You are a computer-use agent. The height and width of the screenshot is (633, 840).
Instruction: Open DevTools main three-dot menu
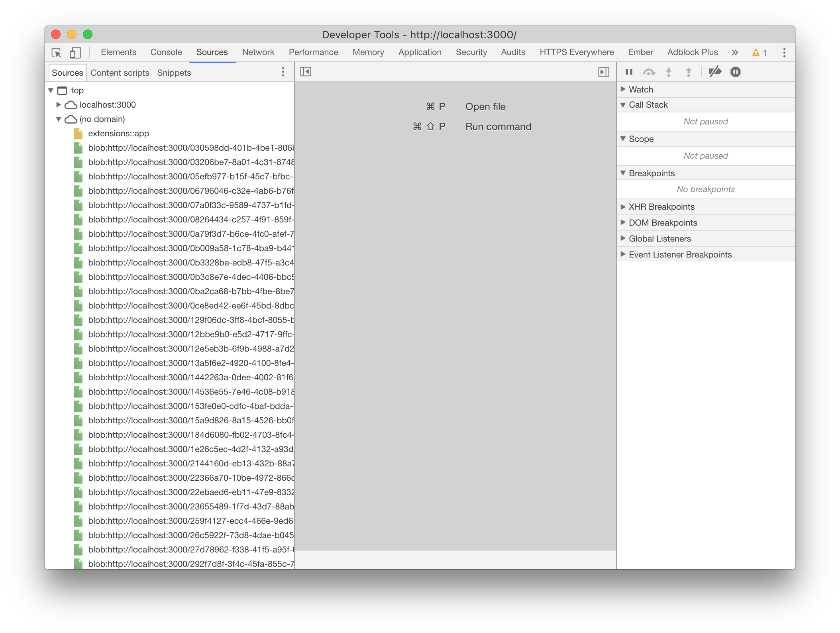point(784,52)
